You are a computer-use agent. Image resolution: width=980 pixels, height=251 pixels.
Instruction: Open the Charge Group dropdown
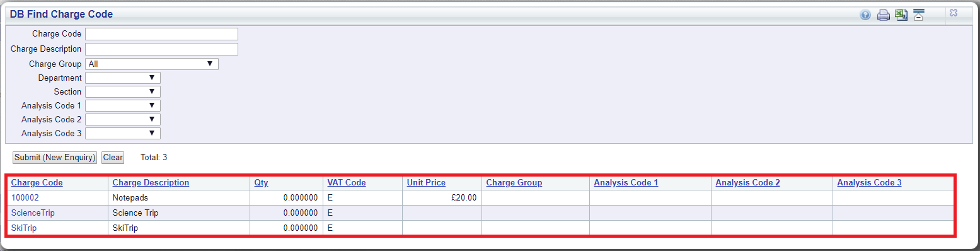[x=152, y=64]
